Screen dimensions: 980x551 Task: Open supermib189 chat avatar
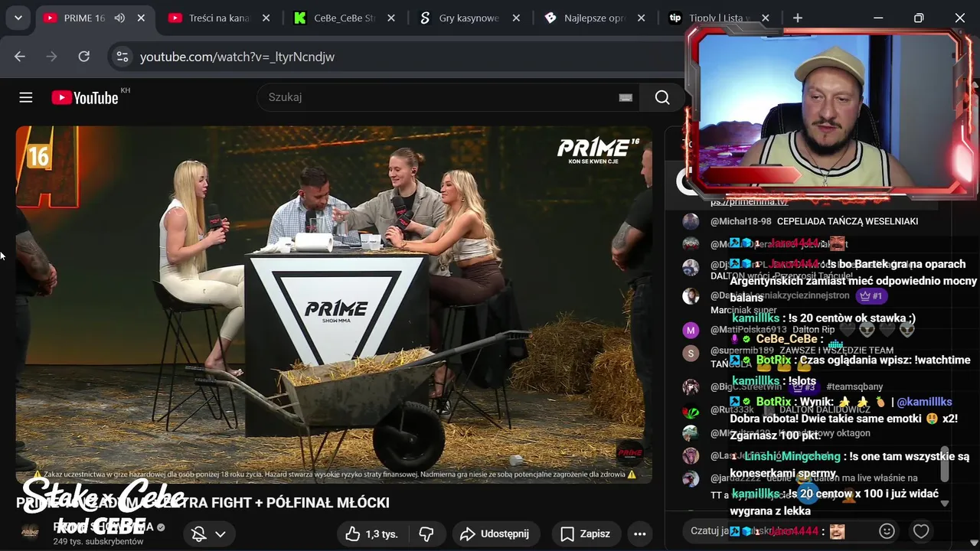click(691, 353)
